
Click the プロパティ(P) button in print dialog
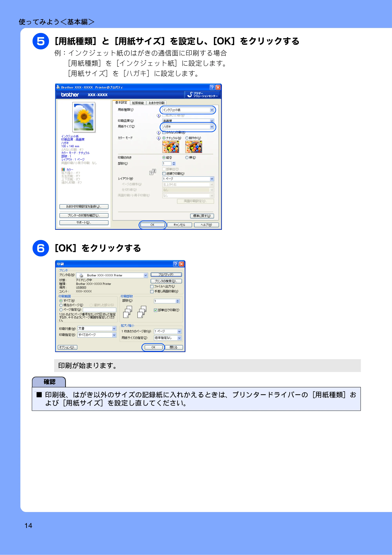(x=166, y=275)
